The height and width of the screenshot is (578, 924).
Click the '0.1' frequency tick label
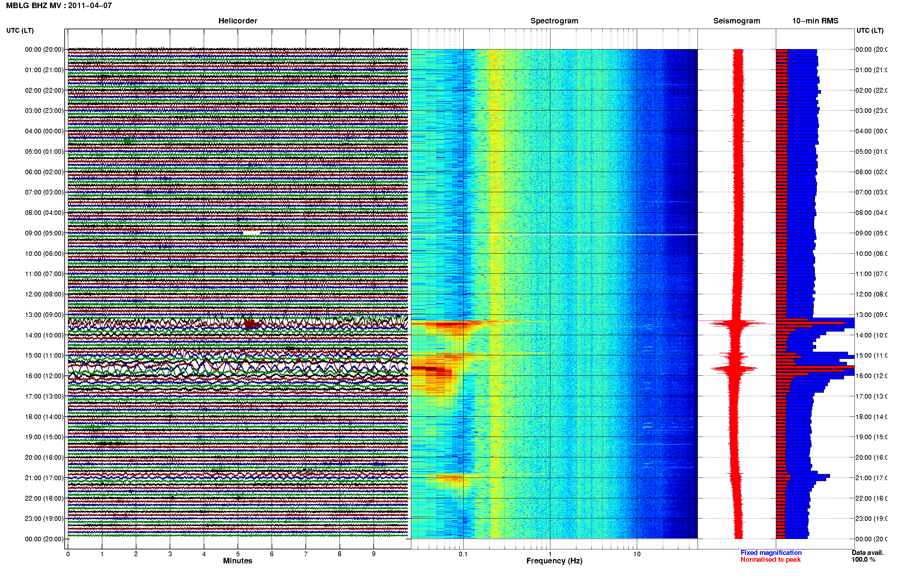[463, 554]
